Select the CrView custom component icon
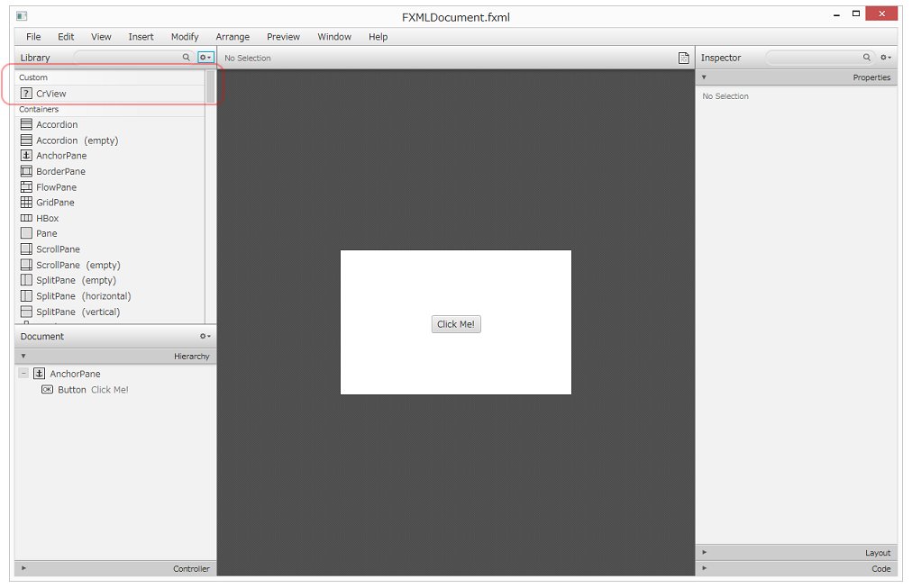 pos(26,94)
